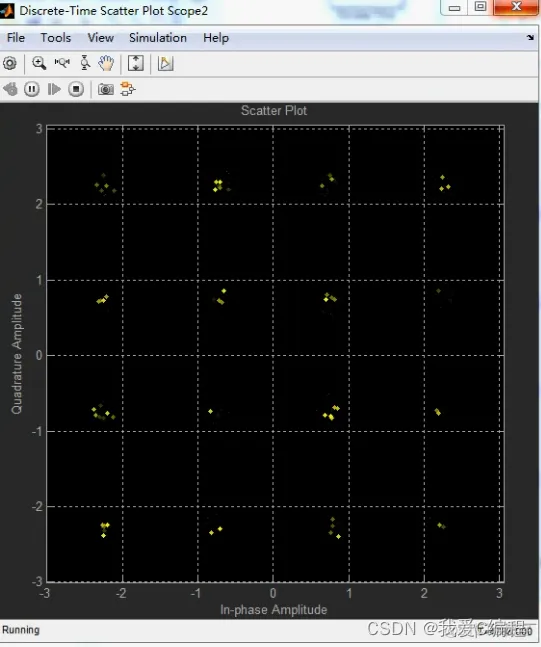Close the Scatter Plot Scope2 window

coord(516,7)
